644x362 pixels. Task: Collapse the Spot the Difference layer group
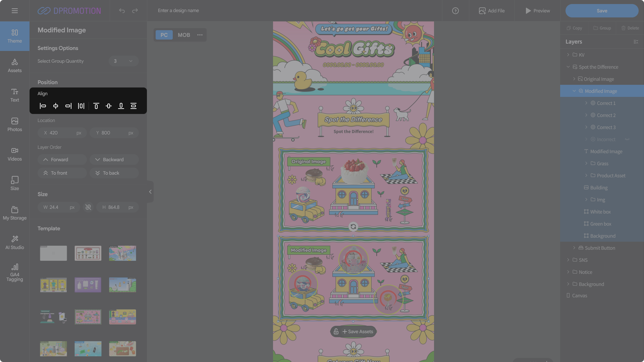568,67
